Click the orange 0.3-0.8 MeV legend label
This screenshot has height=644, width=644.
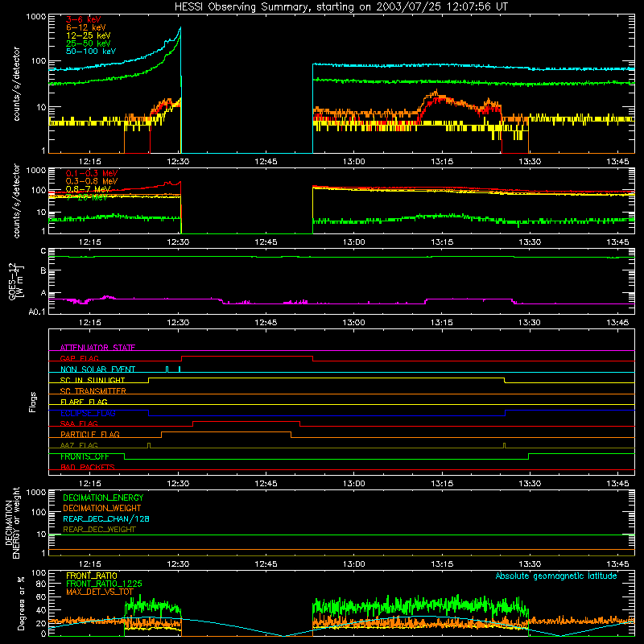(92, 181)
